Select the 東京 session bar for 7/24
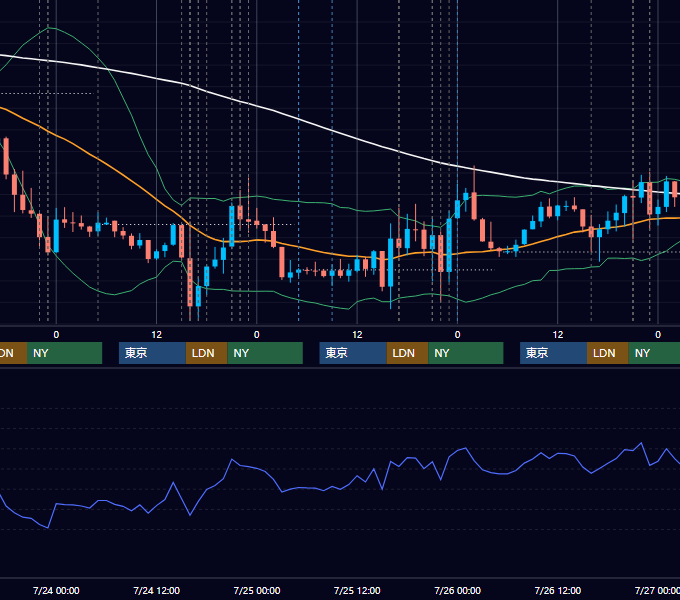Image resolution: width=680 pixels, height=600 pixels. tap(153, 353)
